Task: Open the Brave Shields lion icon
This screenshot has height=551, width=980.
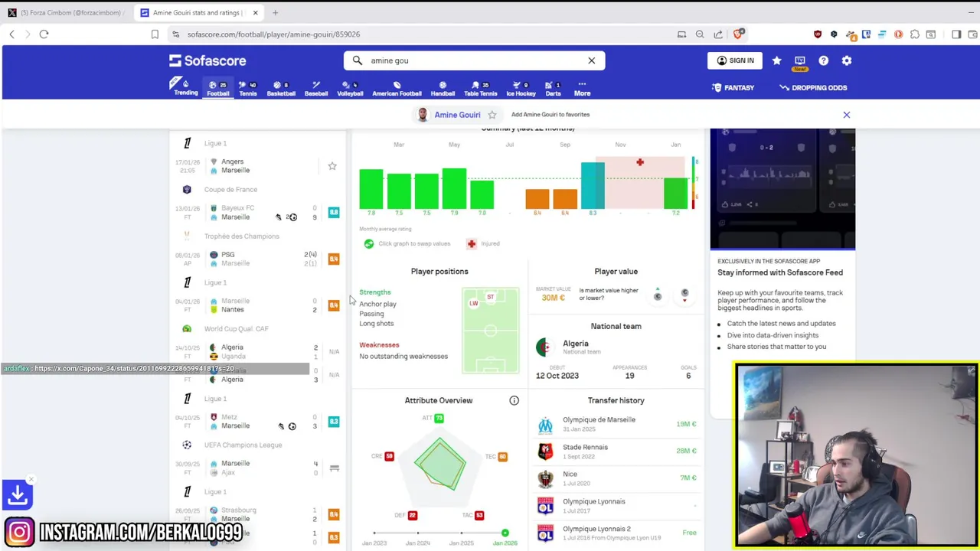Action: click(739, 34)
